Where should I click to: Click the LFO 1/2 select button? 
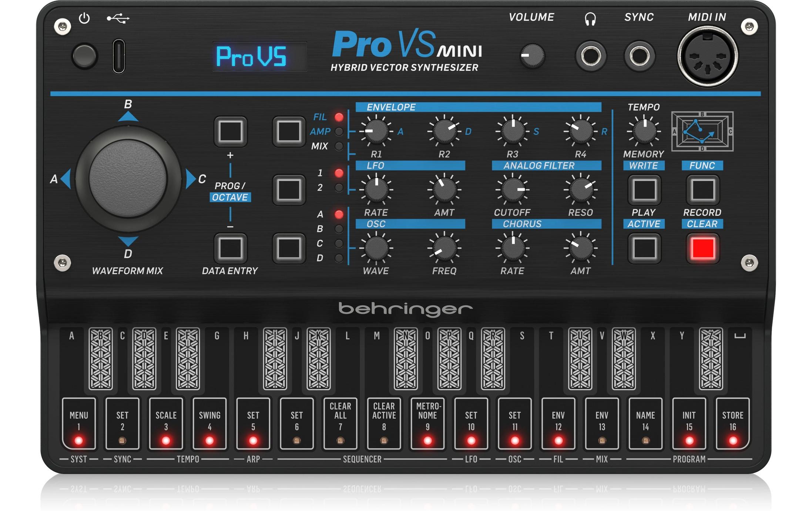(289, 190)
